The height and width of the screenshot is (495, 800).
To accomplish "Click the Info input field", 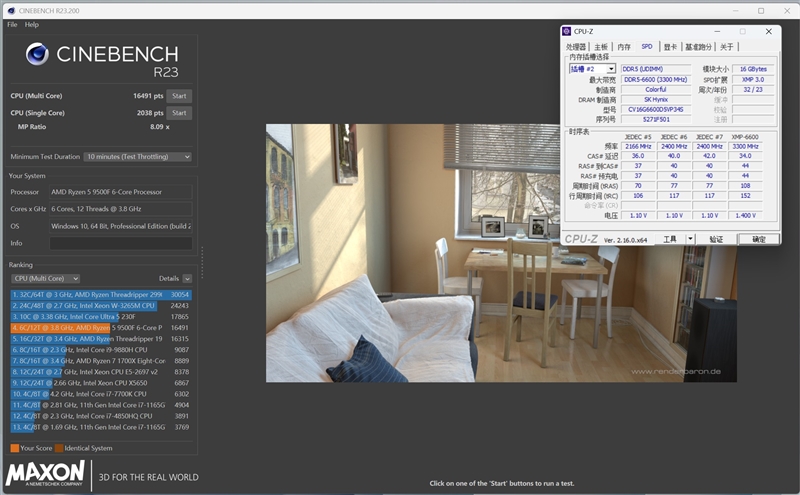I will [120, 243].
